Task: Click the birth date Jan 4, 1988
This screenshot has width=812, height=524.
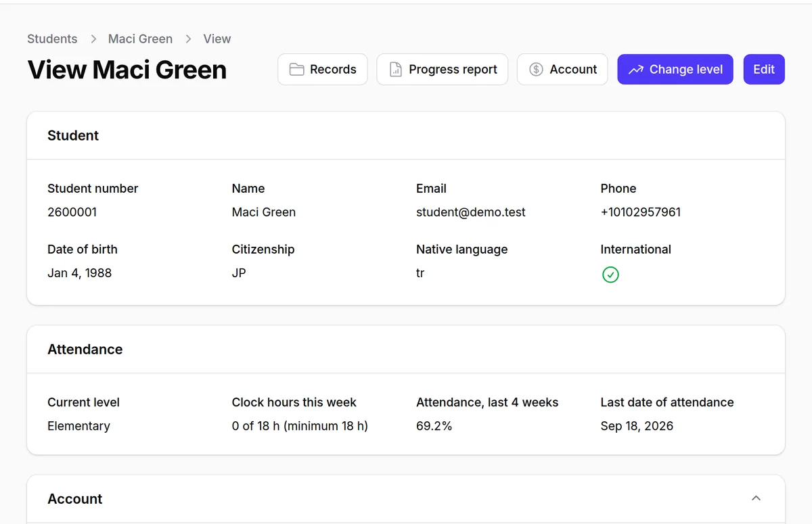Action: tap(80, 273)
